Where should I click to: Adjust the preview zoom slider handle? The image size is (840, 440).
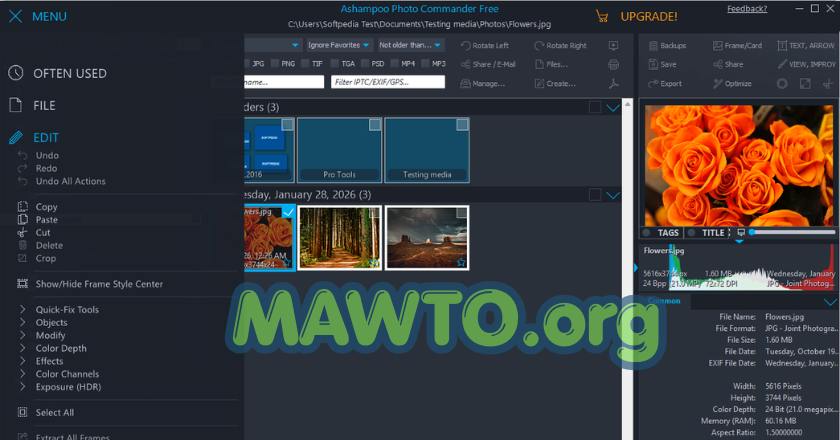[x=752, y=232]
